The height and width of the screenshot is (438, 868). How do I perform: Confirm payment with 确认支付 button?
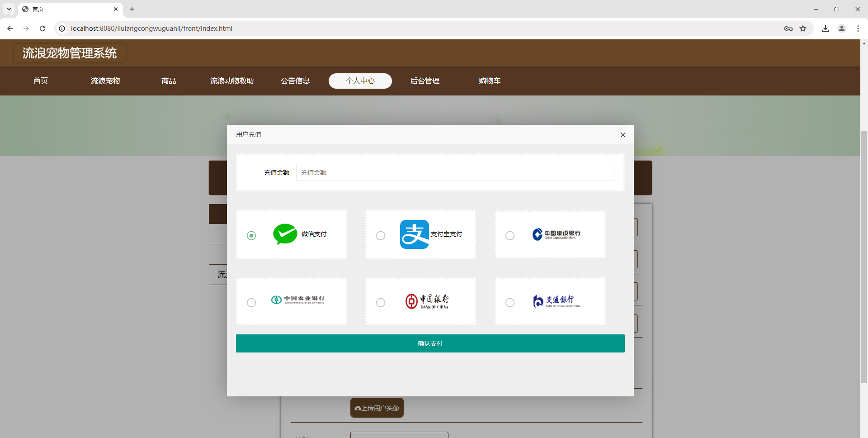pyautogui.click(x=430, y=343)
